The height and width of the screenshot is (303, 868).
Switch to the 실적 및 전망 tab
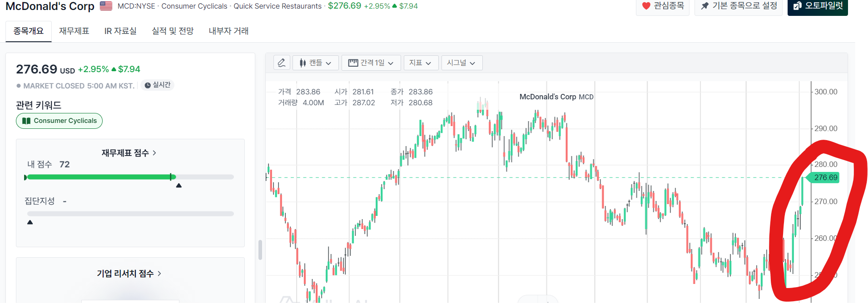click(x=173, y=31)
